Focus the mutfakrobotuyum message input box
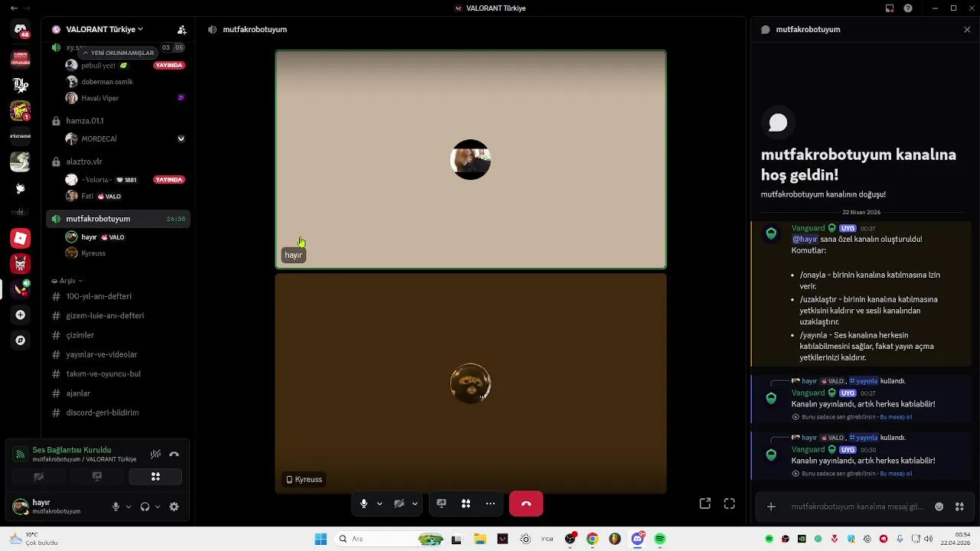The width and height of the screenshot is (980, 551). (857, 507)
